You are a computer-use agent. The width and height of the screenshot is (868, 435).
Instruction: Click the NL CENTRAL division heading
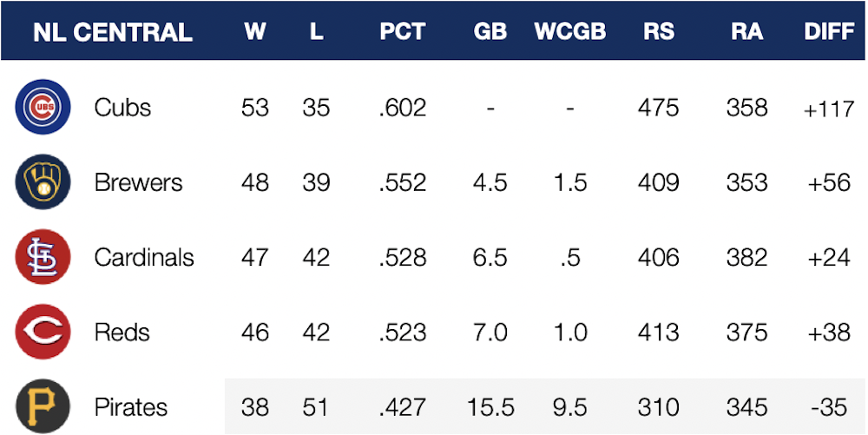coord(112,32)
